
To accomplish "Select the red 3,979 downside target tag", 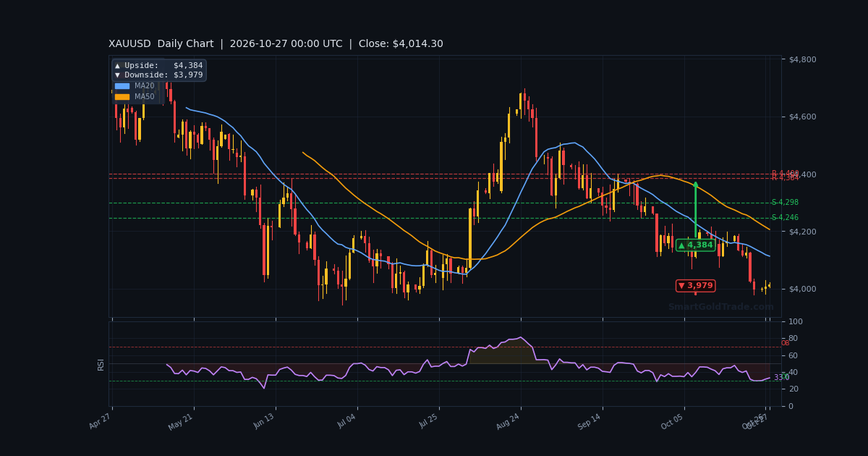I will tap(696, 286).
